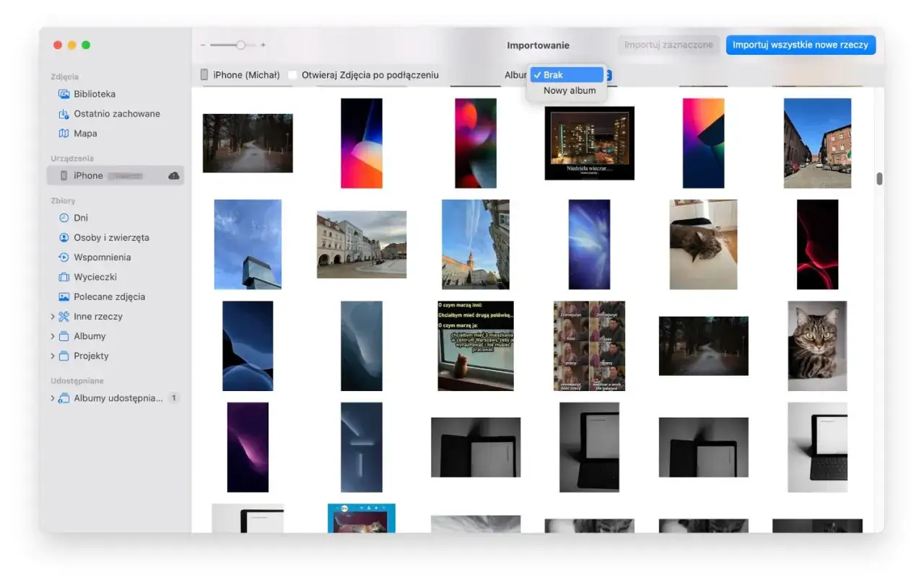Open Wycieczki collection
The image size is (924, 585).
[x=95, y=277]
